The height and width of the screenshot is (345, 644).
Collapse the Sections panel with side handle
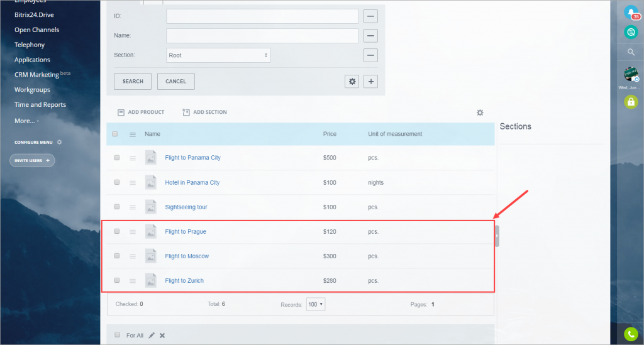[x=497, y=236]
